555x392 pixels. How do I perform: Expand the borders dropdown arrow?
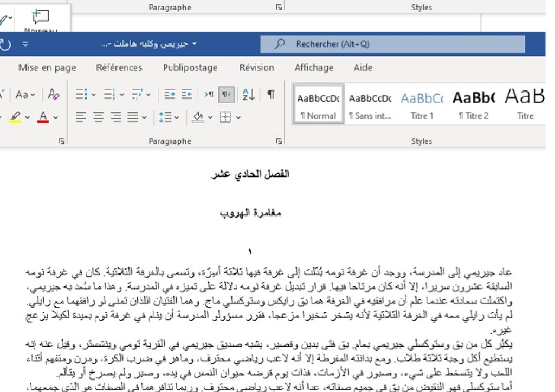tap(238, 117)
